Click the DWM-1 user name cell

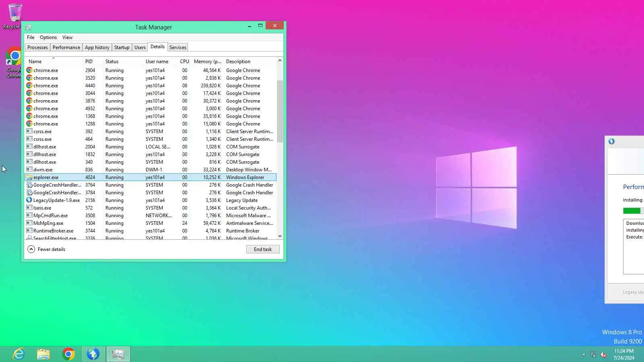coord(154,170)
